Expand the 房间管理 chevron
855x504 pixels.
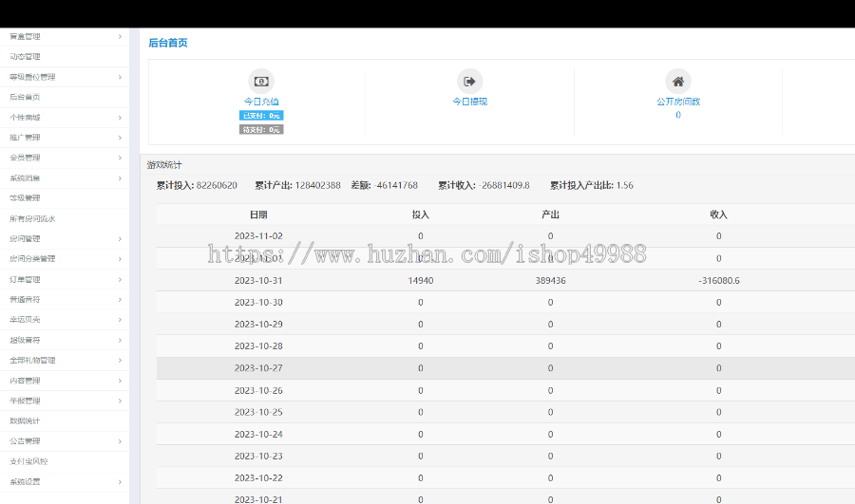click(x=120, y=238)
